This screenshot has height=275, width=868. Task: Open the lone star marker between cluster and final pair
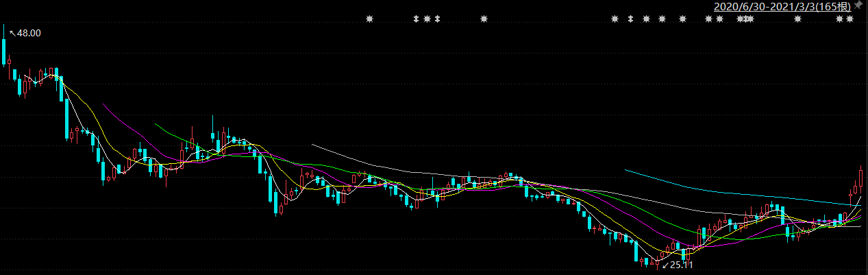coord(797,19)
